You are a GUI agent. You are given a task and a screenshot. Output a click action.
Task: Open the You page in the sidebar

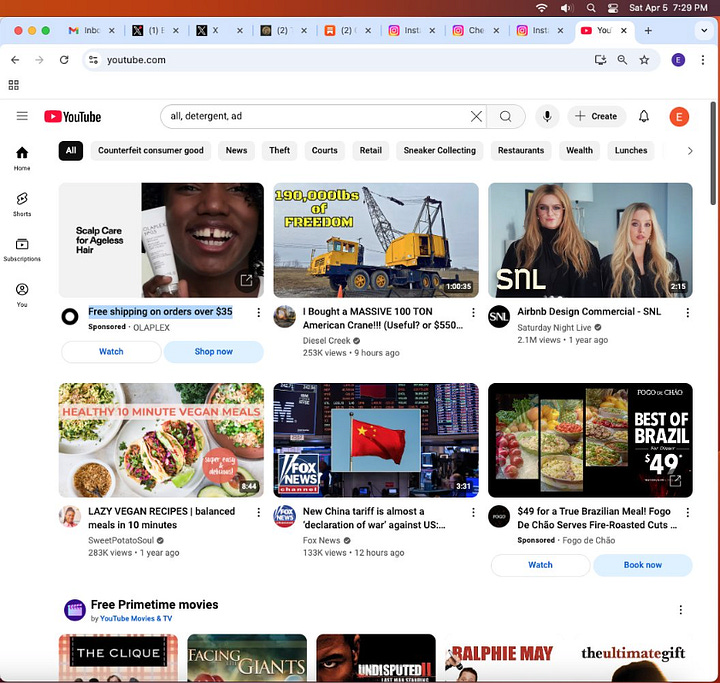[x=22, y=295]
